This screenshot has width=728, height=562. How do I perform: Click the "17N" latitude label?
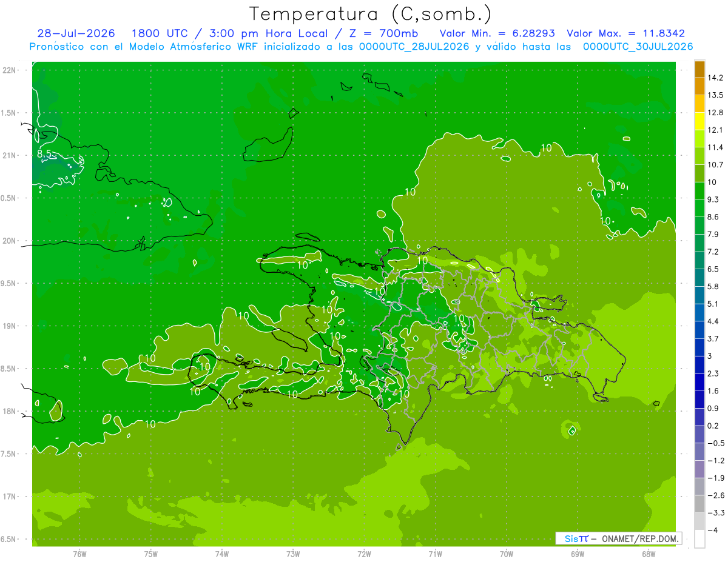(8, 497)
